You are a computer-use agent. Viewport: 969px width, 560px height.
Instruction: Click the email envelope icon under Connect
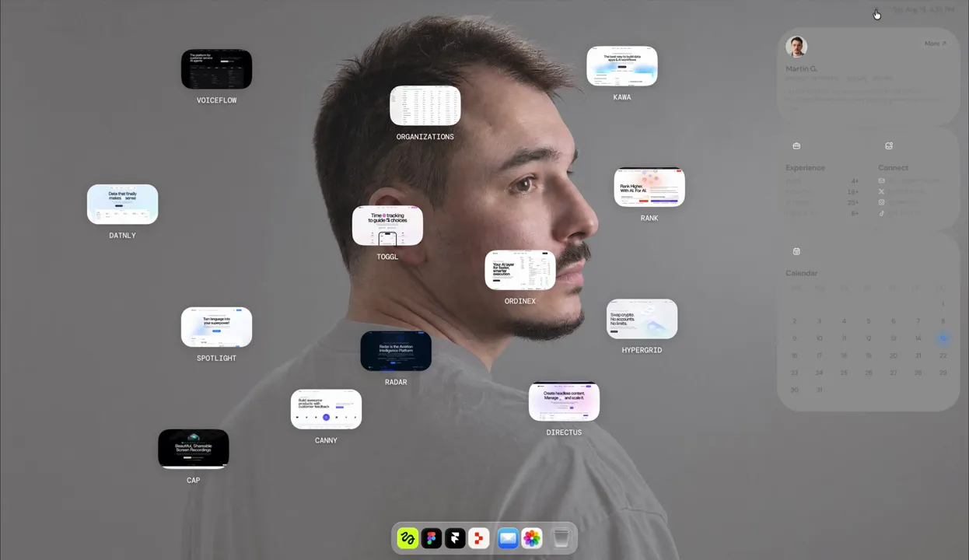point(881,180)
